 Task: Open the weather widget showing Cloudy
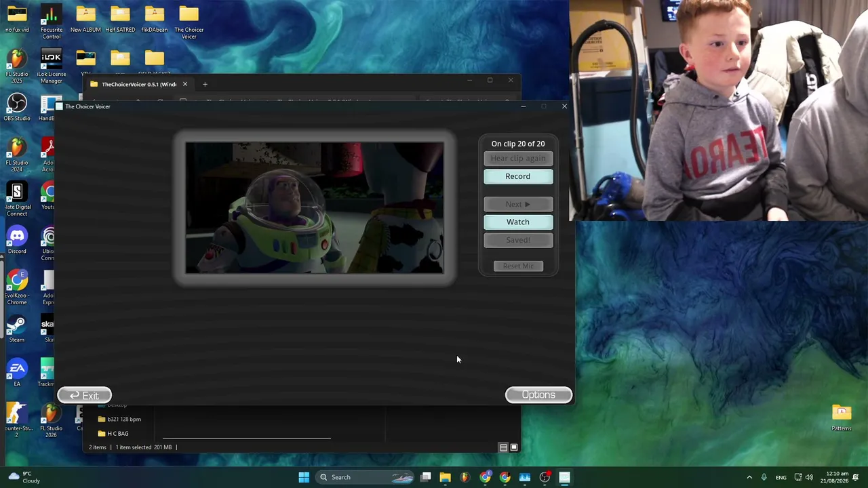(x=24, y=477)
